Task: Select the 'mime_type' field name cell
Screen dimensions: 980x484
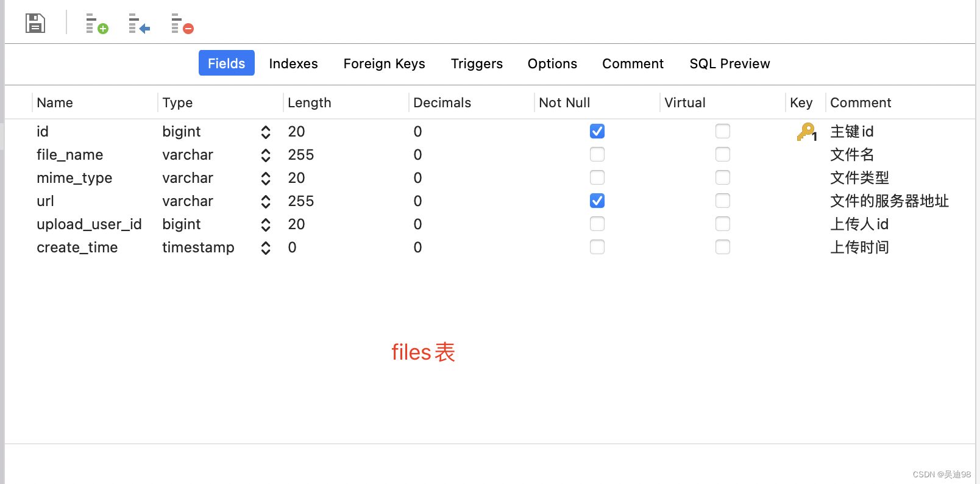Action: [74, 178]
